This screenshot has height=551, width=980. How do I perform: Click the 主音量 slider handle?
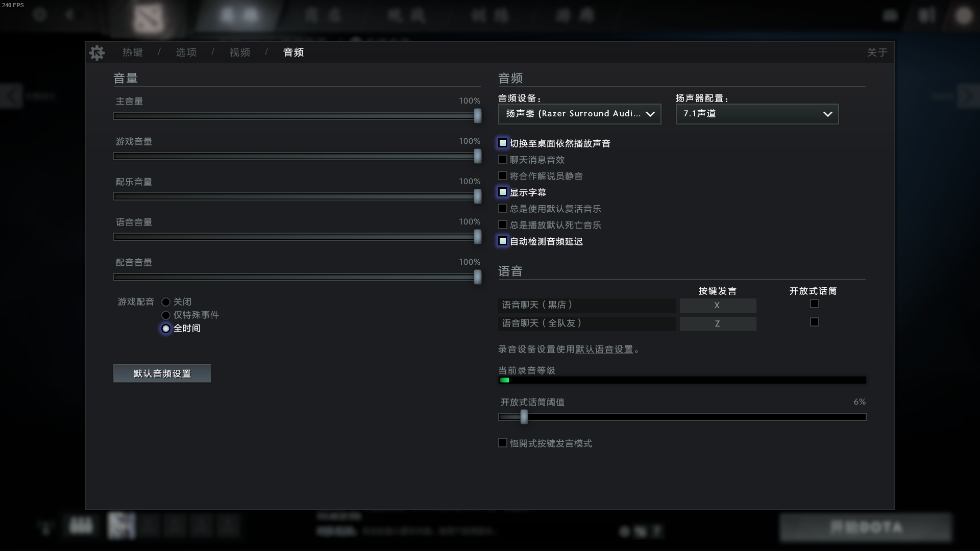[x=477, y=116]
